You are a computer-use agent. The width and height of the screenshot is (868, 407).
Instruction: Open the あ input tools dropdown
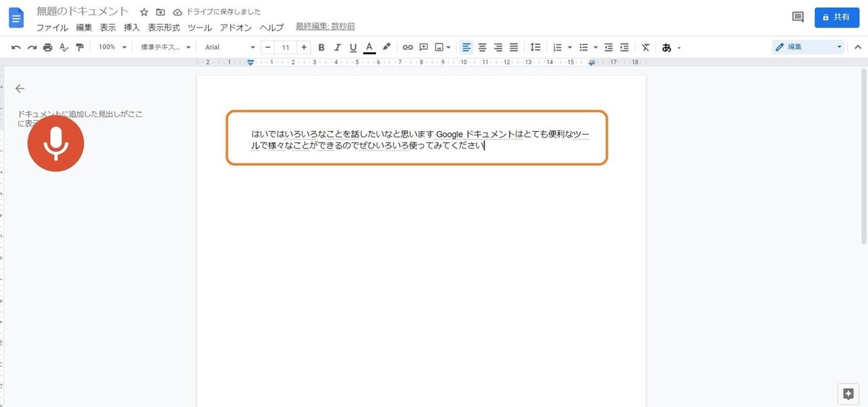[x=671, y=47]
